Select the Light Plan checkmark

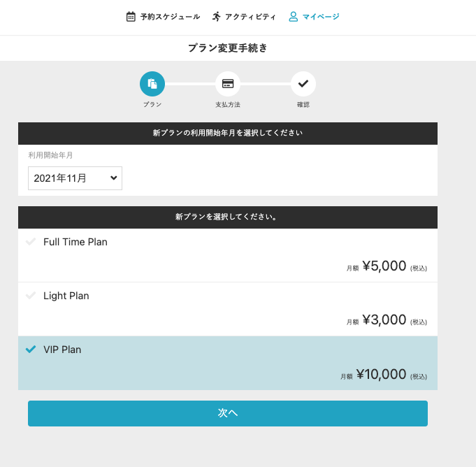pyautogui.click(x=31, y=296)
